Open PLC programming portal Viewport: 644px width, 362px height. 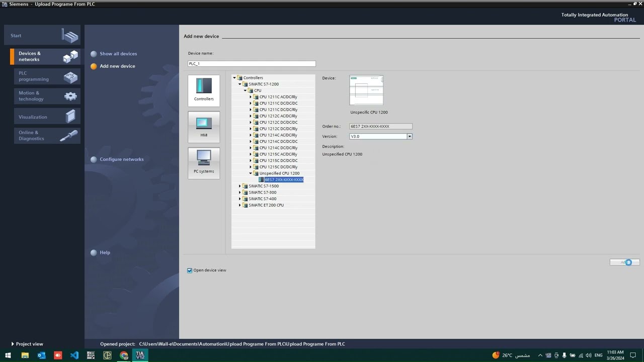click(47, 76)
